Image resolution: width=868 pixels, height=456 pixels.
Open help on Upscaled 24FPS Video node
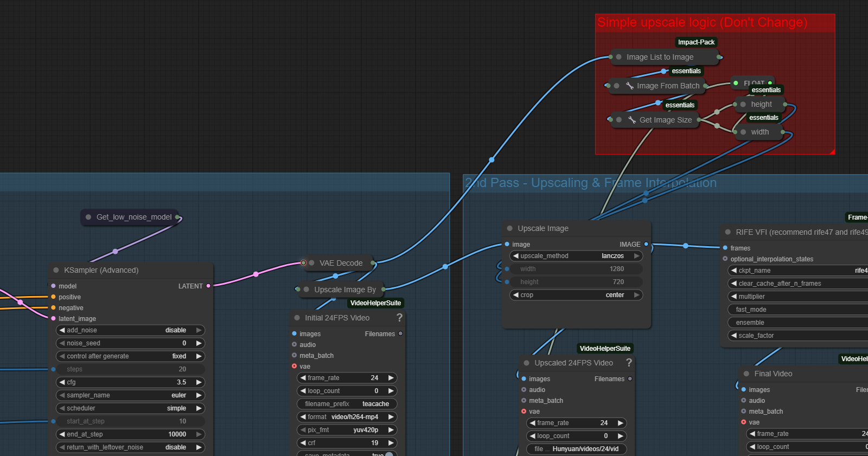pos(629,363)
